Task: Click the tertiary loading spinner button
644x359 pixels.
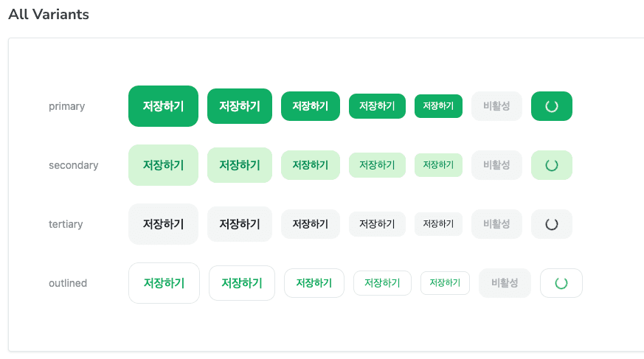Action: pos(552,224)
